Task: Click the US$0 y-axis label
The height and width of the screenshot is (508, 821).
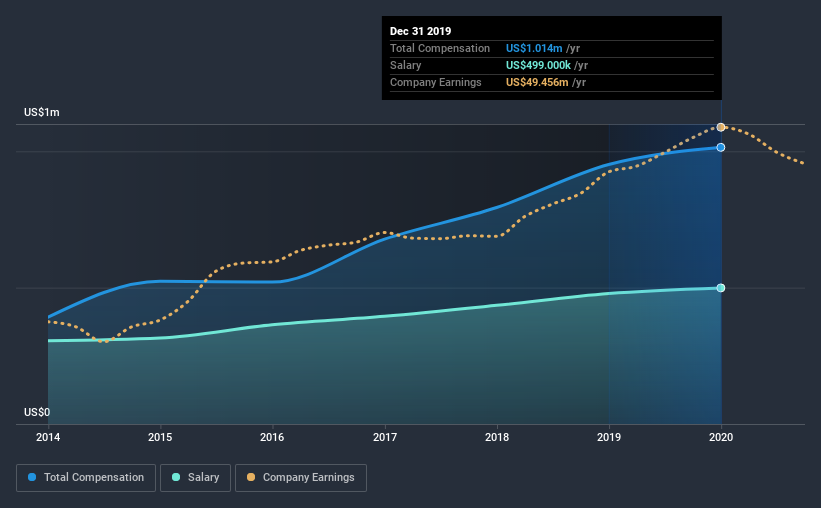Action: (x=37, y=413)
